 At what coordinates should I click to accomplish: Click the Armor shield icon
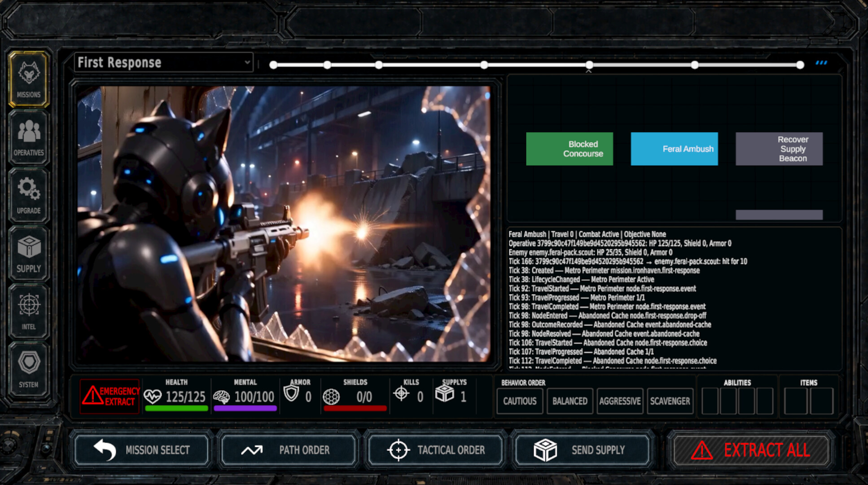point(291,393)
